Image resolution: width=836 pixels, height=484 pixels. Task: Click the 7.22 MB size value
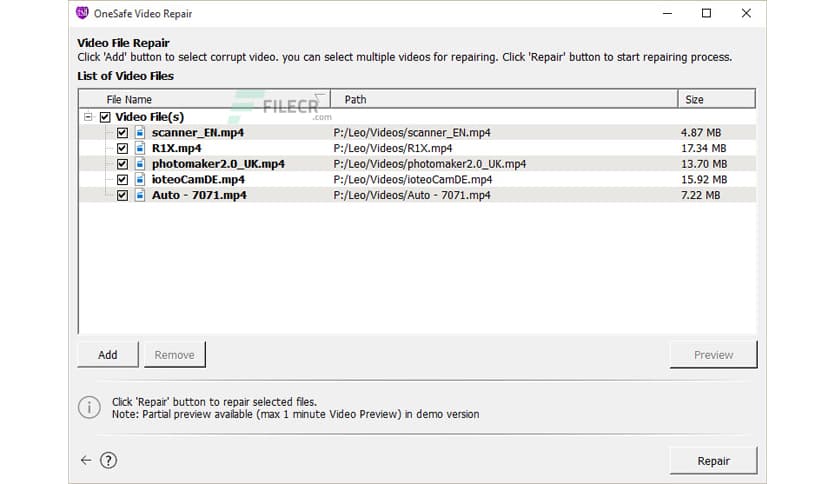tap(700, 195)
